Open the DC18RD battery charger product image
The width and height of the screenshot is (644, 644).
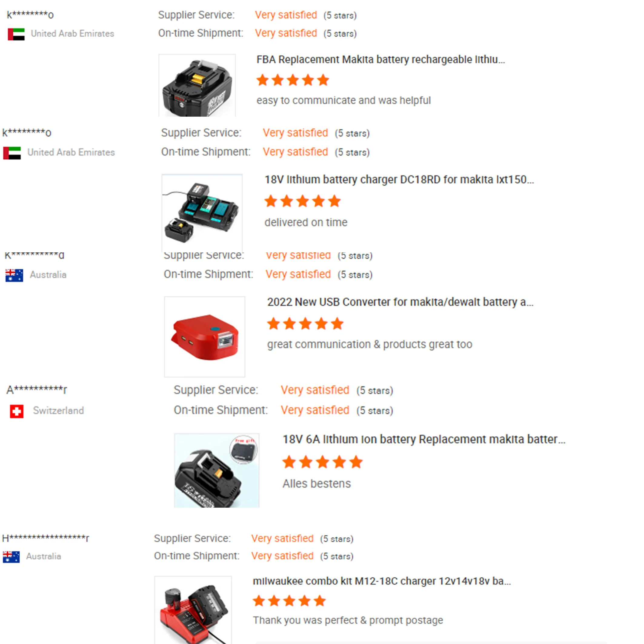(x=202, y=213)
